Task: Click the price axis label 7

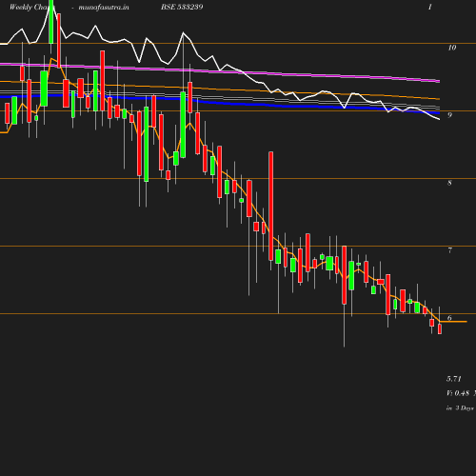Action: click(449, 250)
